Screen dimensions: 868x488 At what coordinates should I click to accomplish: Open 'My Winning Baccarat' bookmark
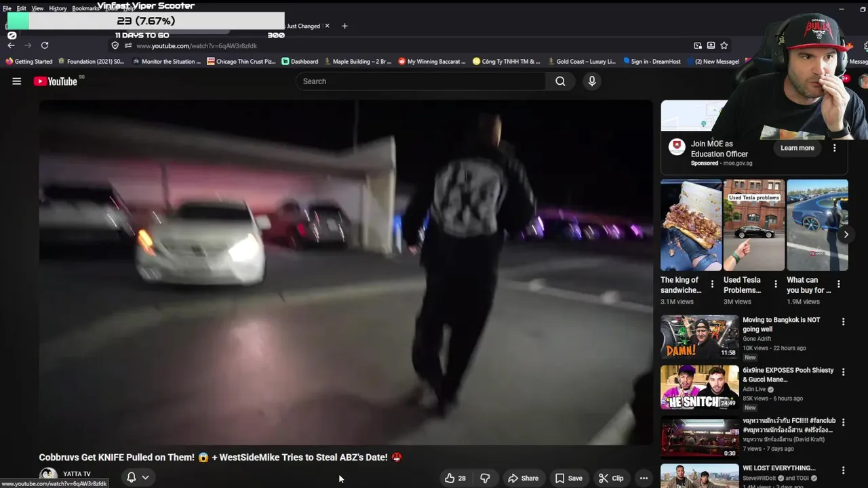coord(432,61)
